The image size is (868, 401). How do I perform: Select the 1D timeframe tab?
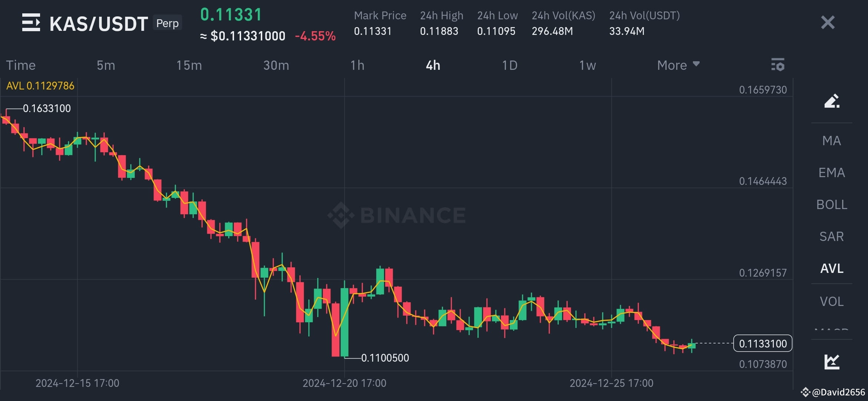509,65
